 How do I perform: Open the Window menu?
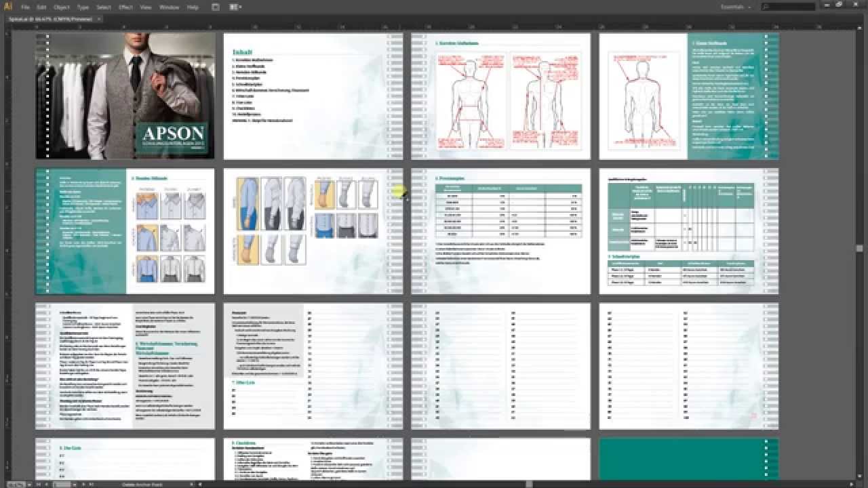pos(170,7)
